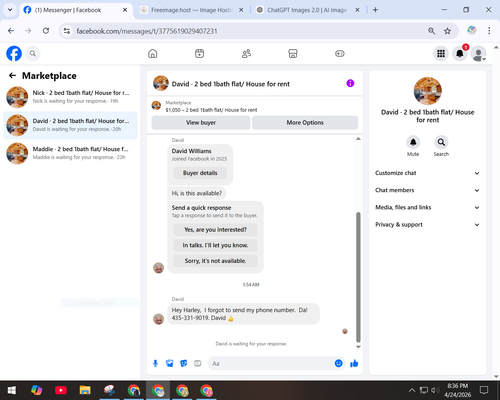Open the Reels video icon
The width and height of the screenshot is (500, 400).
click(x=199, y=53)
